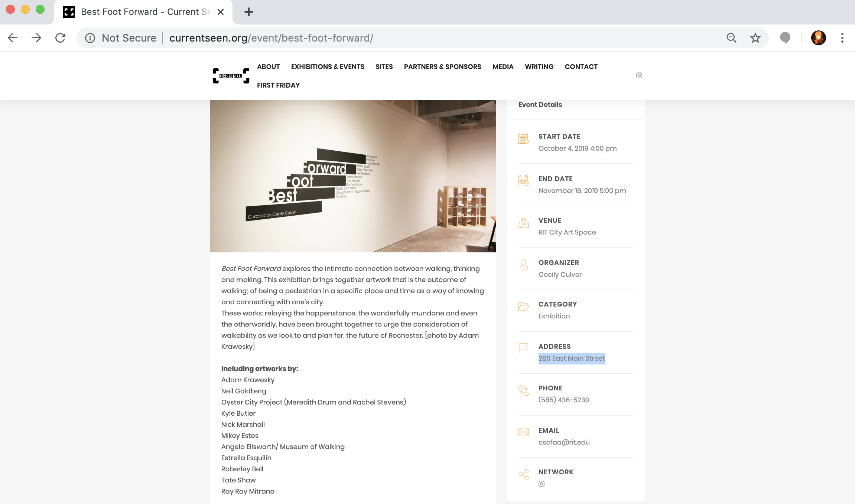Navigate to First Friday
The height and width of the screenshot is (504, 855).
[x=278, y=85]
